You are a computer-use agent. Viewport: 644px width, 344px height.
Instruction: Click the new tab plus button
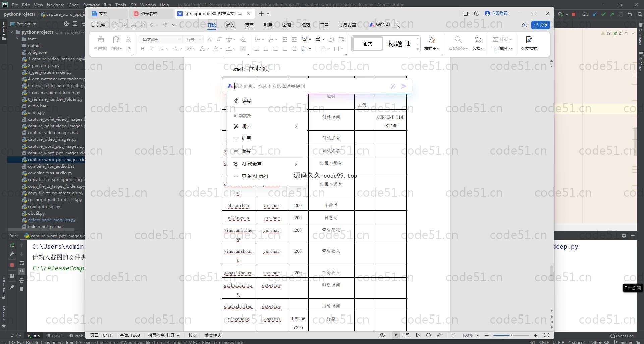pyautogui.click(x=261, y=14)
